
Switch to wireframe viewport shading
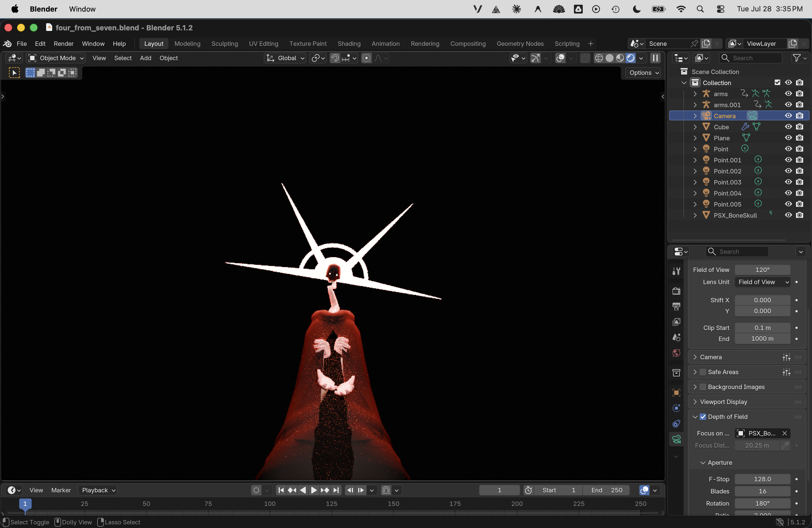[599, 58]
